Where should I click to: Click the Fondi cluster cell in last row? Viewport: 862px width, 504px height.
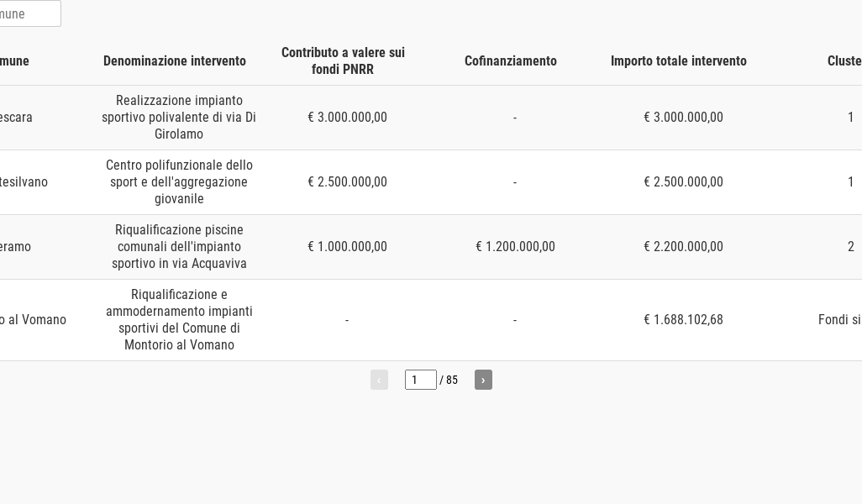(839, 320)
